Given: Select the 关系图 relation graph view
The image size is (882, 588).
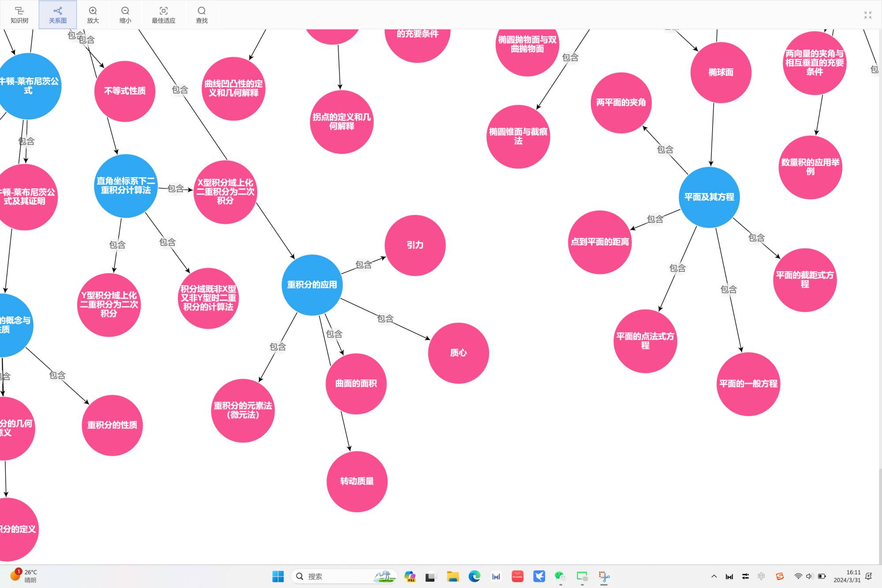Looking at the screenshot, I should 57,15.
